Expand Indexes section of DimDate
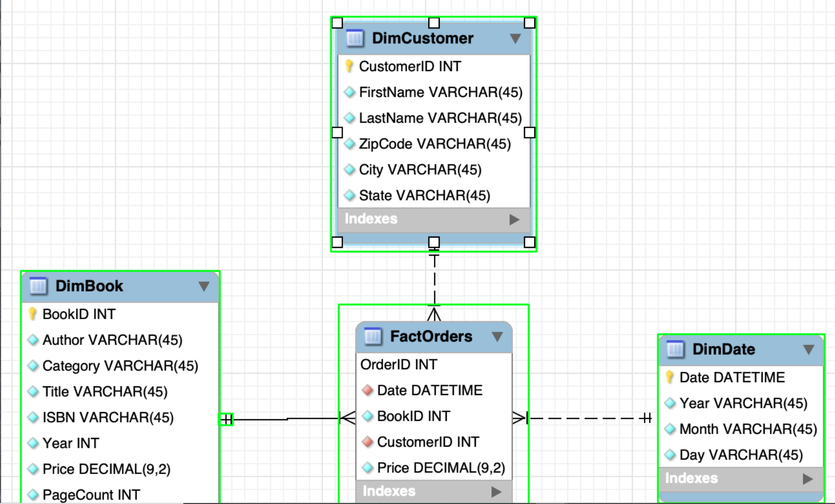Viewport: 835px width, 504px height. pos(808,479)
